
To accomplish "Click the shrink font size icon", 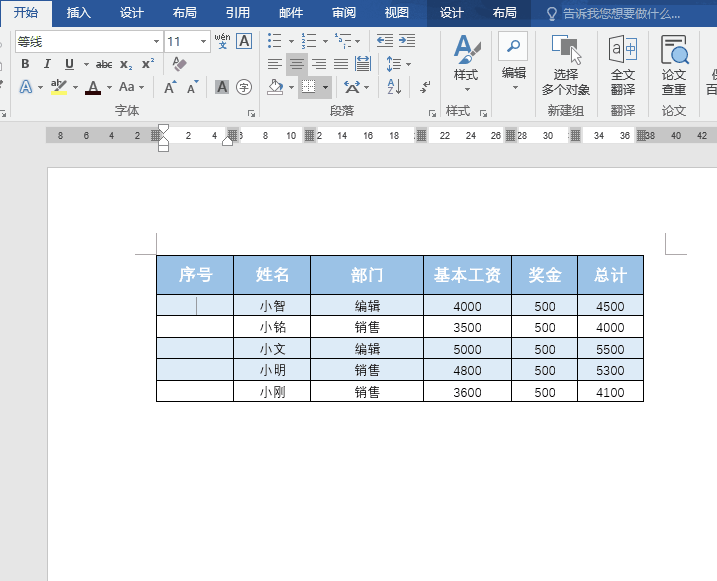I will coord(192,87).
